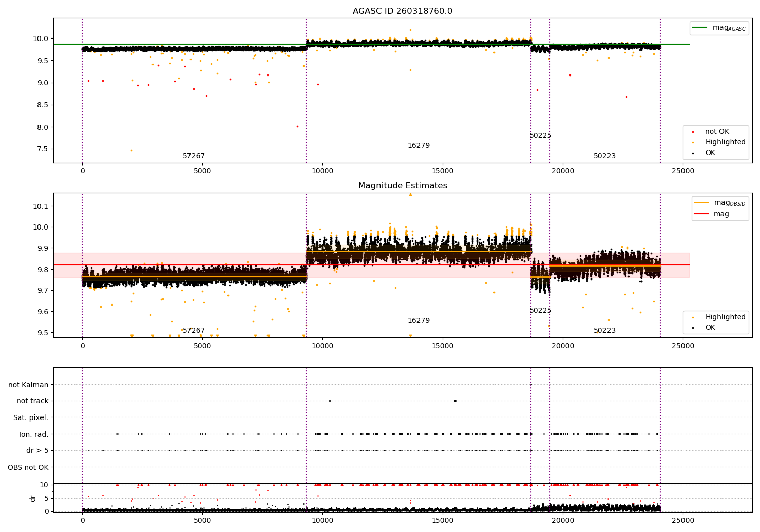Click the 'not track' axis label
The image size is (760, 532).
[x=32, y=401]
